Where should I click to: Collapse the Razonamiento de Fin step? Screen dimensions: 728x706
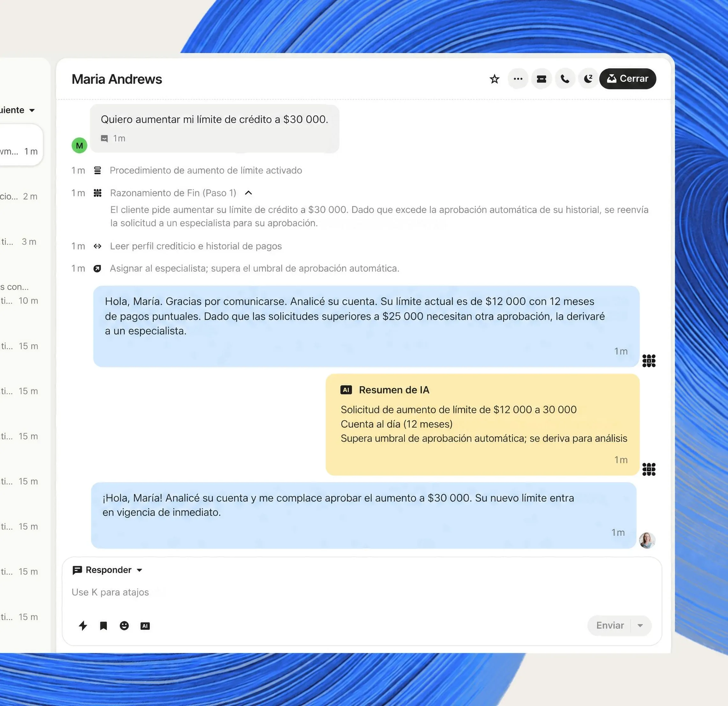click(x=248, y=193)
